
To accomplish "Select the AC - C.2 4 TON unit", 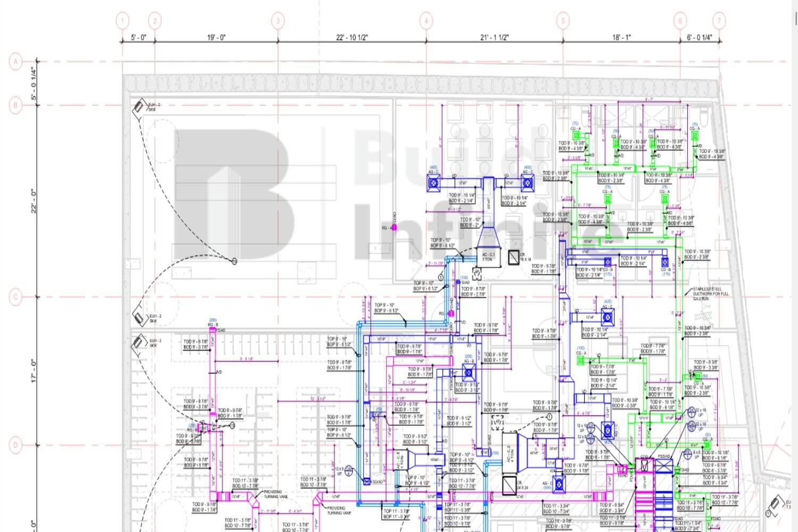I will (x=509, y=453).
